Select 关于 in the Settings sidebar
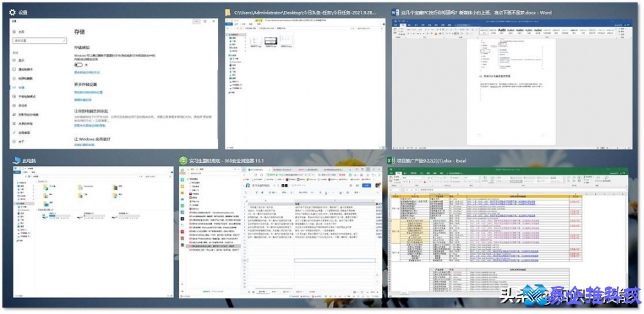 (x=21, y=141)
